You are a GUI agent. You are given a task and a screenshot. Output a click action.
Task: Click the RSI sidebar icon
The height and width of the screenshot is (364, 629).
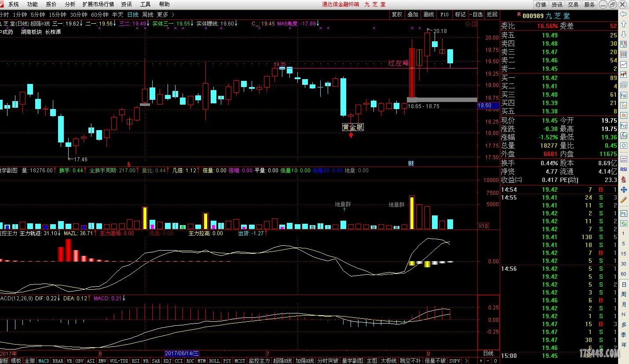coord(624,169)
